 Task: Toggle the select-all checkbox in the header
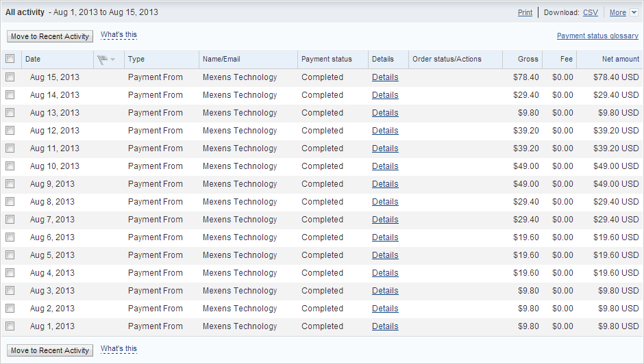10,59
